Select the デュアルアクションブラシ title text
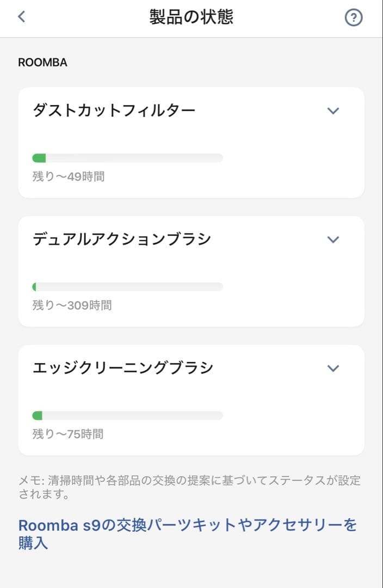 point(122,239)
